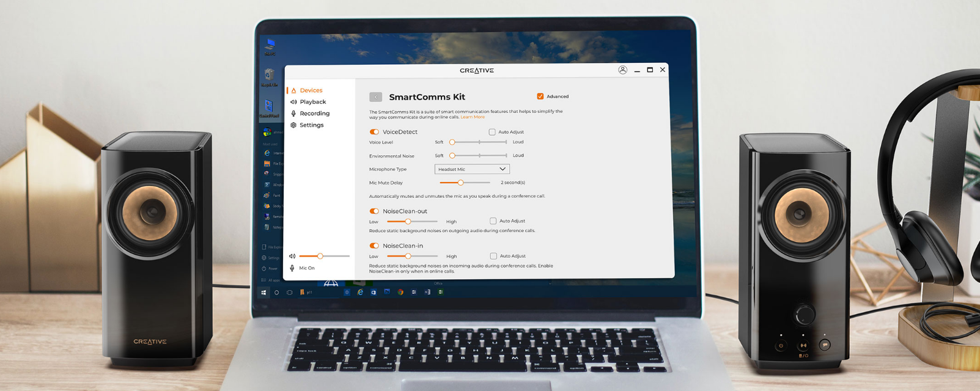Viewport: 980px width, 391px height.
Task: Click Power in the Start menu
Action: tap(270, 268)
